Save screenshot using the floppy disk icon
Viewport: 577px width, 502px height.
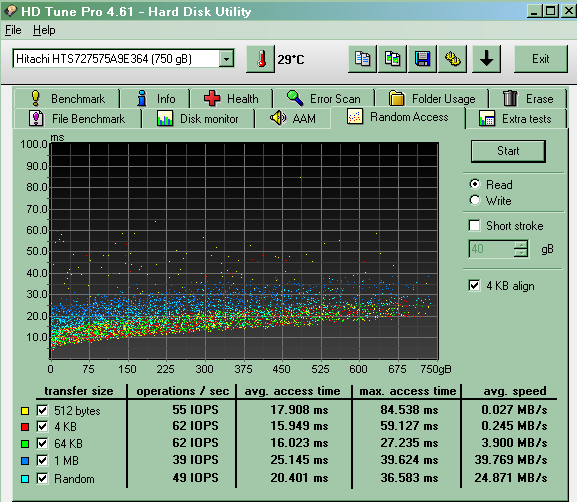[x=422, y=59]
